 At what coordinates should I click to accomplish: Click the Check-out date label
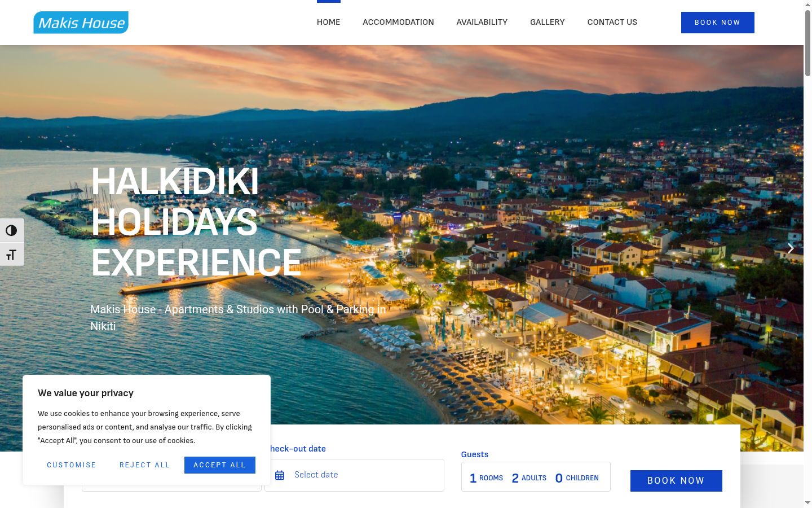tap(298, 449)
